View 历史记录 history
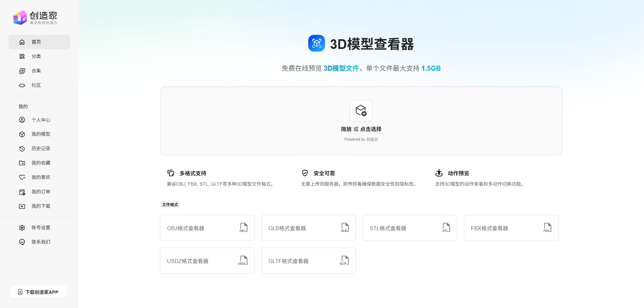The height and width of the screenshot is (308, 644). 41,148
